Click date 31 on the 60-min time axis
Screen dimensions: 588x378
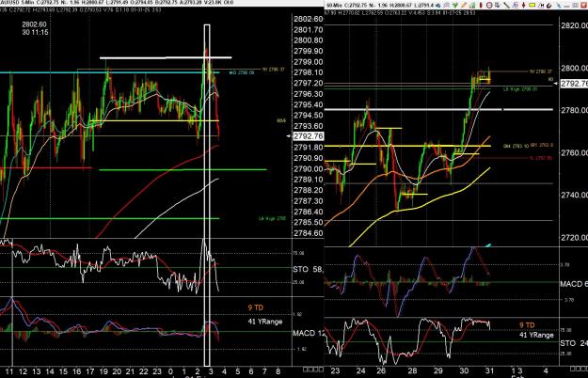[489, 371]
